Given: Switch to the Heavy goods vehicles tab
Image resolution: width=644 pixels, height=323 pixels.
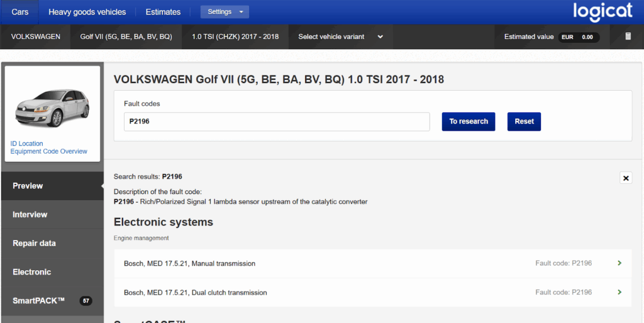Looking at the screenshot, I should click(87, 12).
